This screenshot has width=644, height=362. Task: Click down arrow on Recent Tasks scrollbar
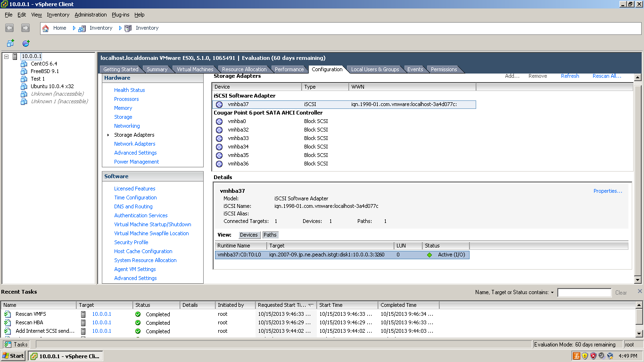click(x=639, y=334)
